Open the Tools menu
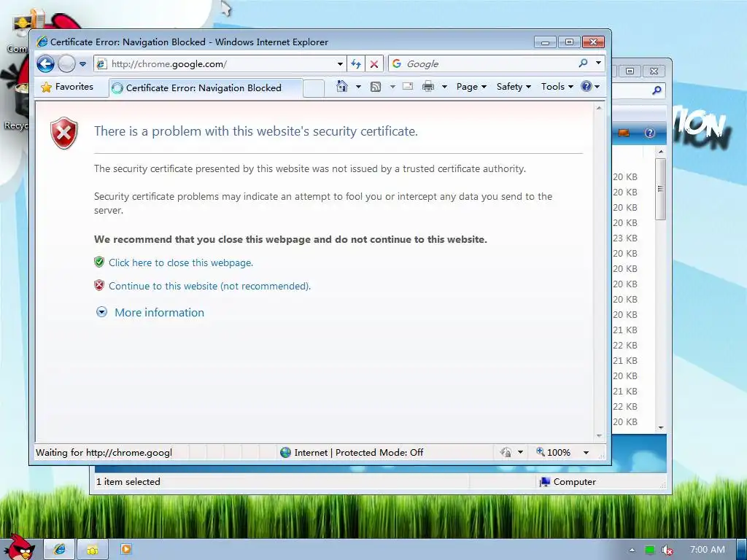 click(557, 87)
